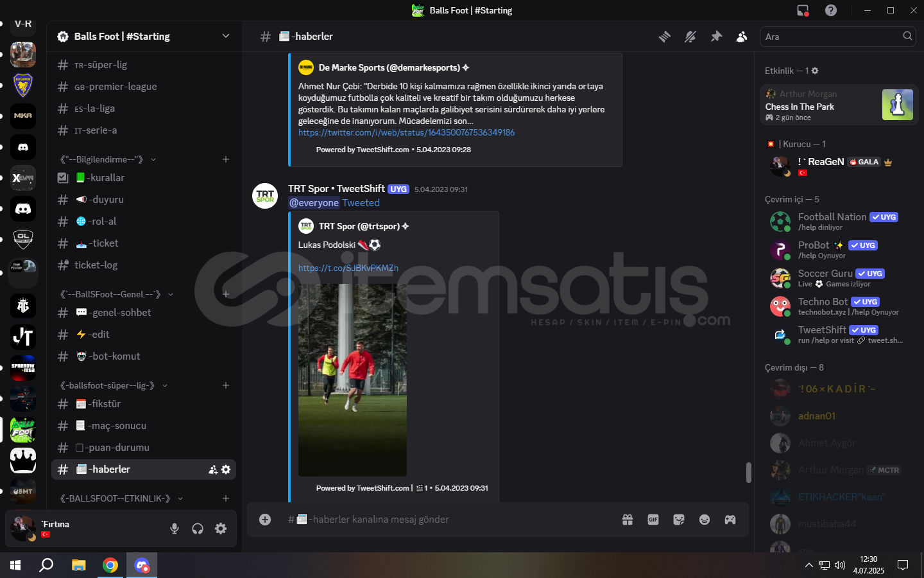The image size is (924, 578).
Task: Toggle headphones deafen
Action: pos(198,529)
